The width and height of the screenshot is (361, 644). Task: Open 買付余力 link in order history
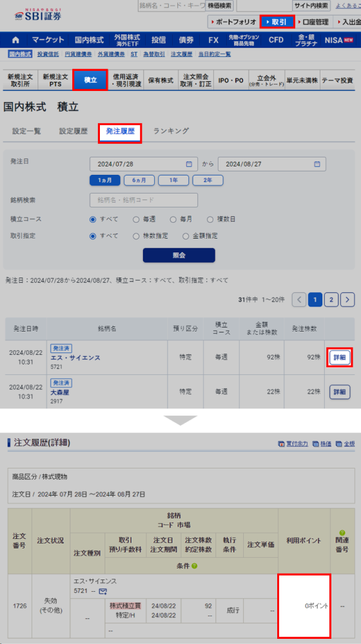coord(293,443)
